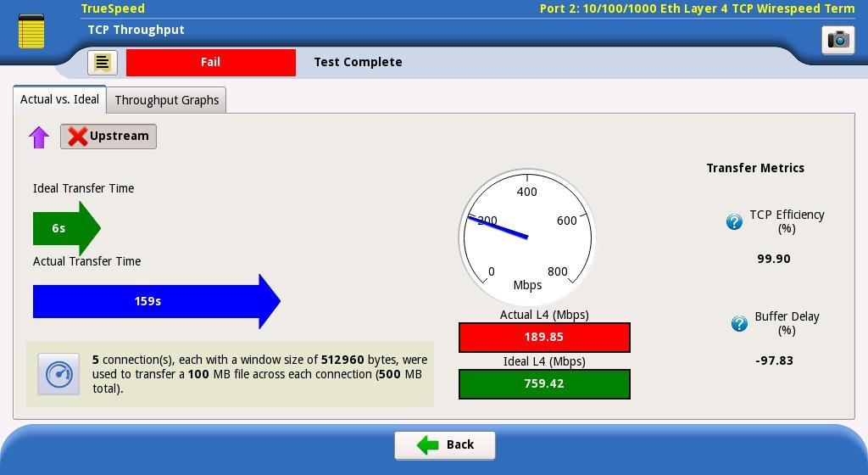Click the Transfer Metrics heading
The width and height of the screenshot is (868, 475).
pyautogui.click(x=755, y=168)
